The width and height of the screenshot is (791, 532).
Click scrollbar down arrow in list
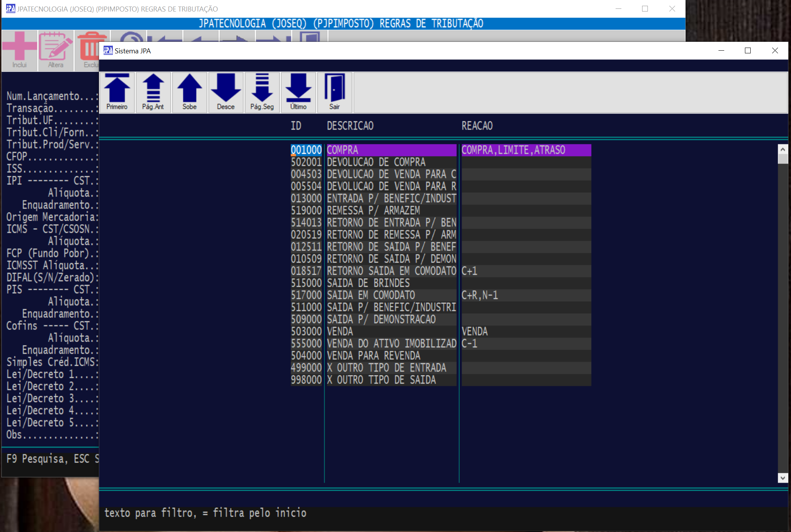783,478
